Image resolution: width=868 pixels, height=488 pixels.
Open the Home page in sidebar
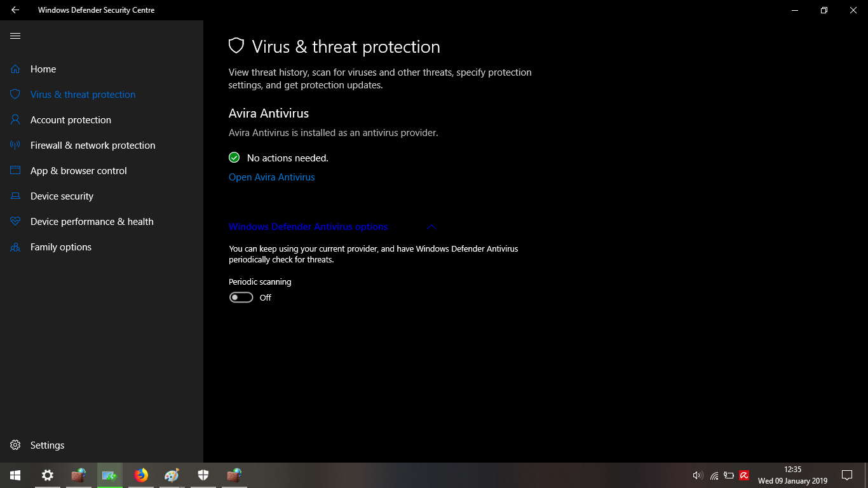102,69
